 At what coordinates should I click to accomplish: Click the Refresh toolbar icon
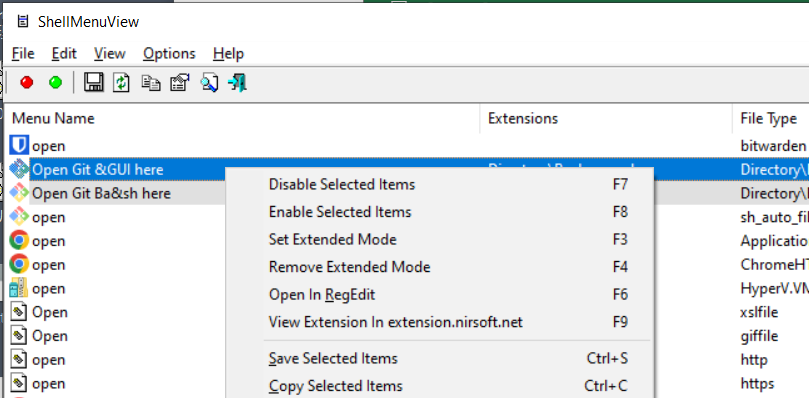pos(122,83)
